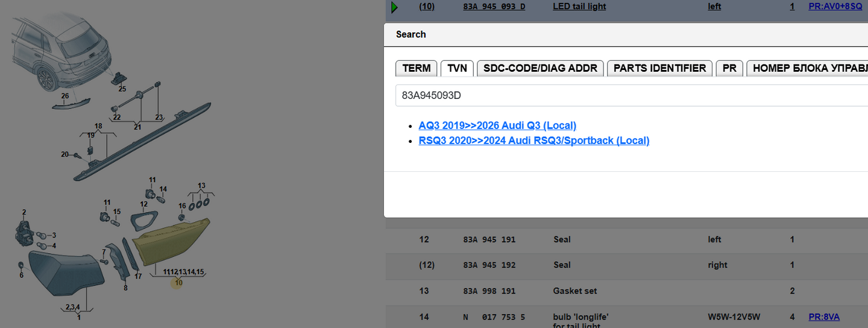This screenshot has width=868, height=328.
Task: Click callout 8 in the parts diagram
Action: tap(125, 288)
